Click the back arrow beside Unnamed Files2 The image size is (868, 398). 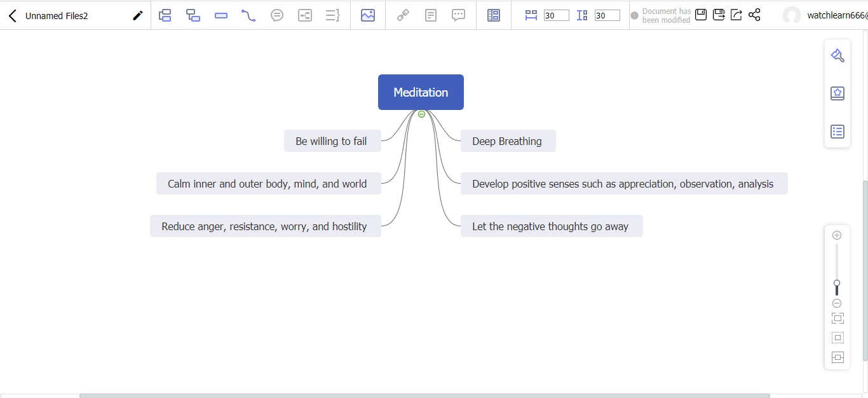(x=13, y=16)
